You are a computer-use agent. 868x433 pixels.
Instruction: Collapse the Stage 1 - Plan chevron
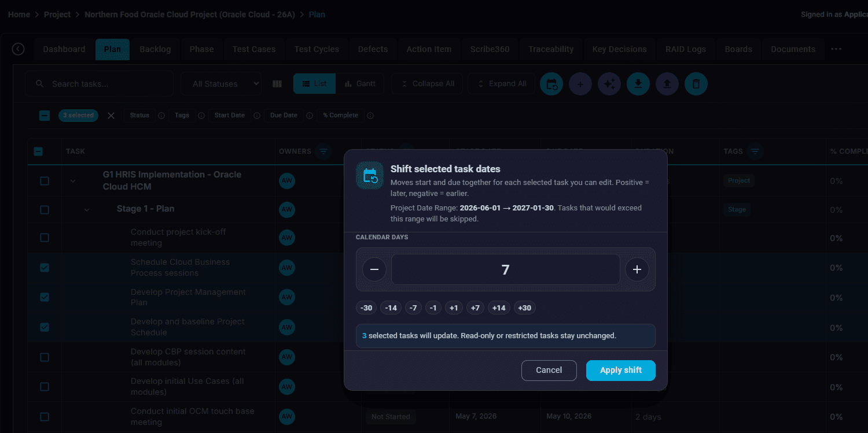coord(87,209)
